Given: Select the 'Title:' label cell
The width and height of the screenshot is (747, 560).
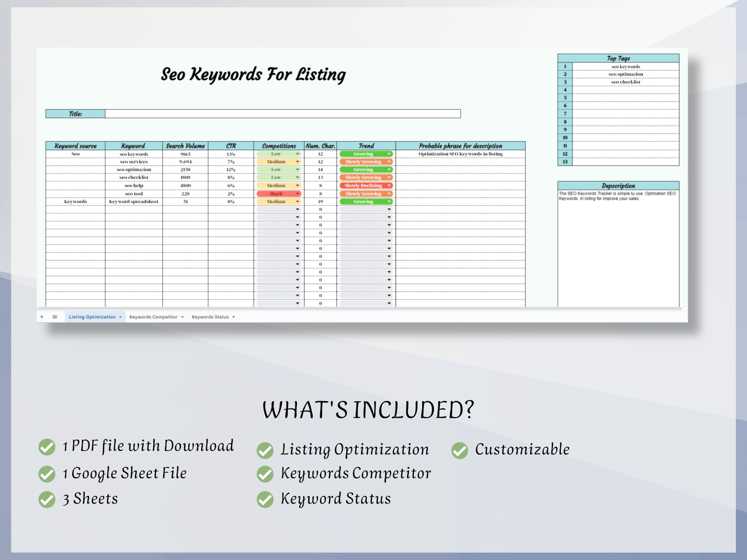Looking at the screenshot, I should 75,114.
